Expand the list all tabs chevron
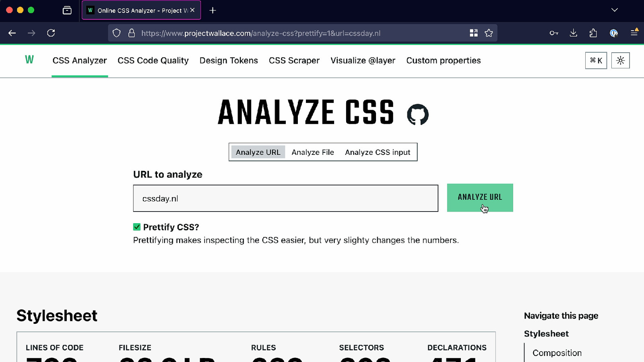644x362 pixels. 615,10
